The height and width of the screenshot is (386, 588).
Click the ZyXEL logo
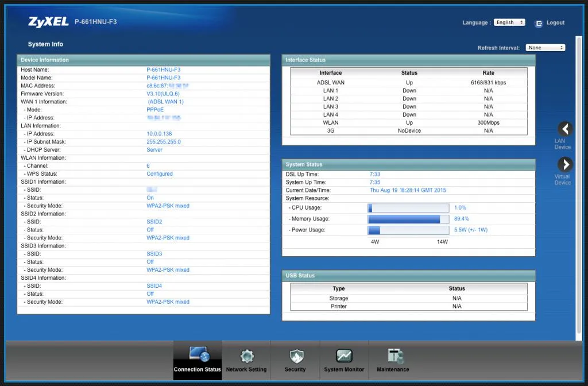(48, 22)
